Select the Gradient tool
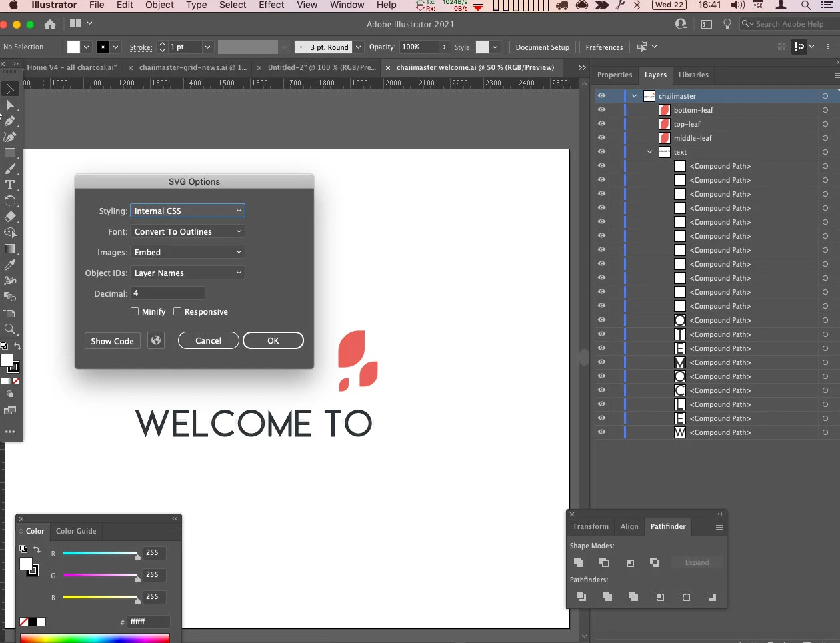The height and width of the screenshot is (643, 840). pos(10,249)
